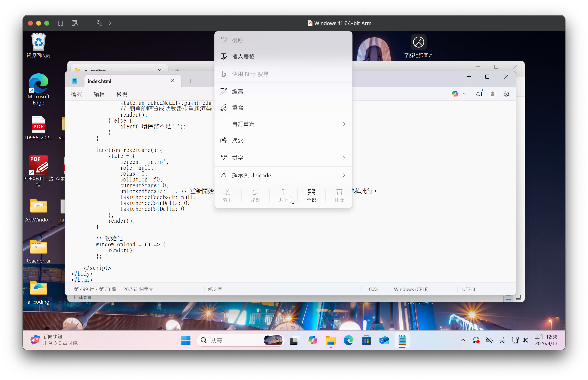This screenshot has width=588, height=380.
Task: Add a new tab in File Explorer window
Action: click(x=177, y=70)
